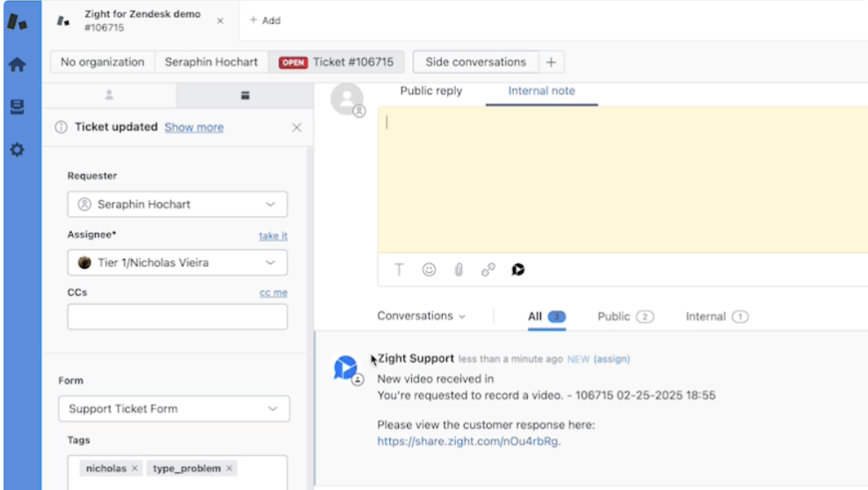Click the Zight record icon in composer toolbar

[x=518, y=270]
